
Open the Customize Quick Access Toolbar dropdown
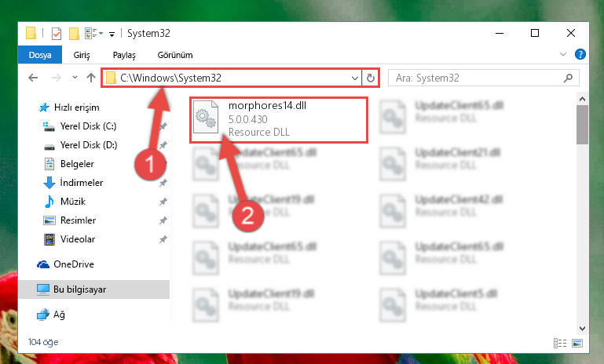(112, 35)
